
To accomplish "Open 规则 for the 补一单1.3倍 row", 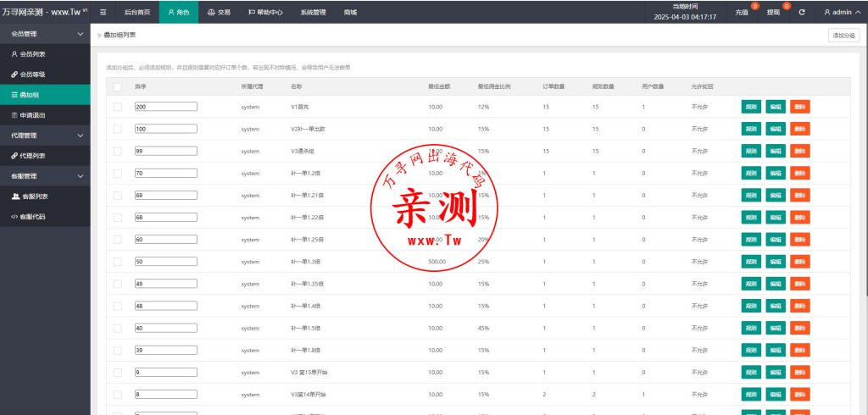I will (751, 262).
